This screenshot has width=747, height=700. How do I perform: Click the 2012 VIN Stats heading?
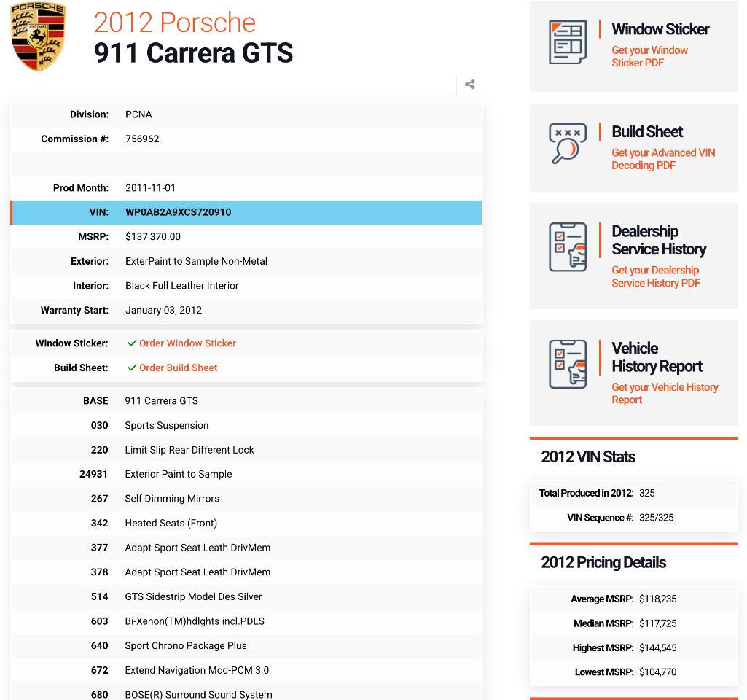[x=588, y=457]
